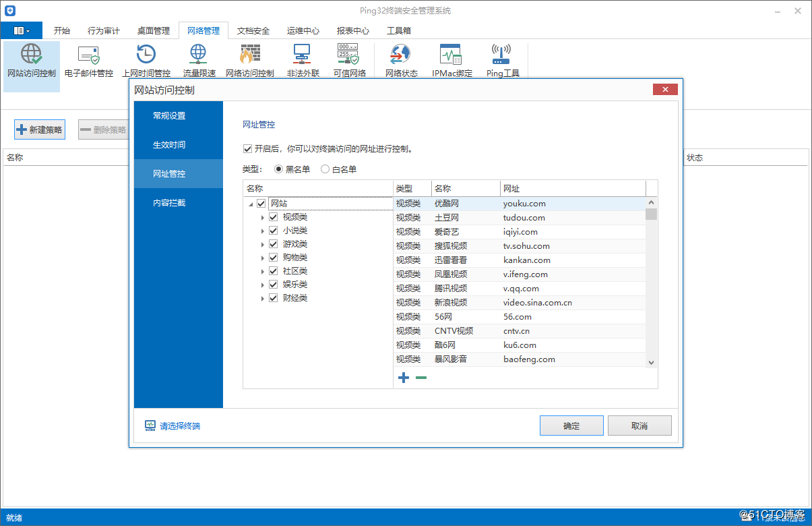Click the minus remove-URL icon
812x526 pixels.
(421, 378)
